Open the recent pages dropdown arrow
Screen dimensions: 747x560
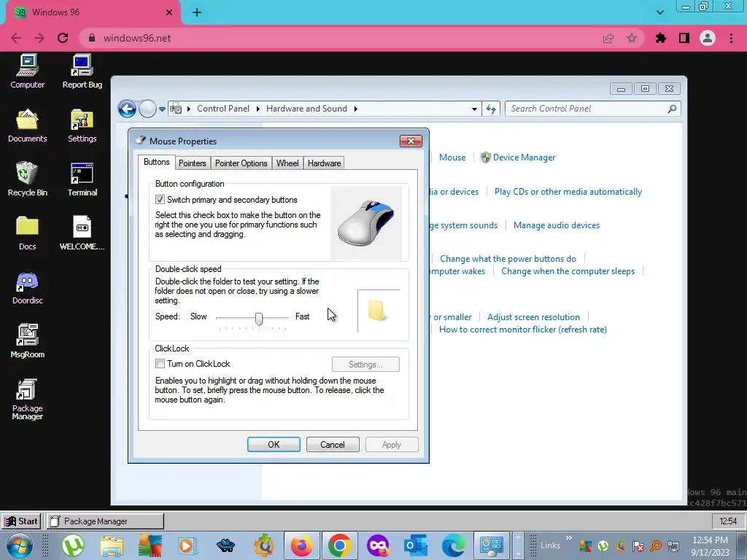[162, 109]
